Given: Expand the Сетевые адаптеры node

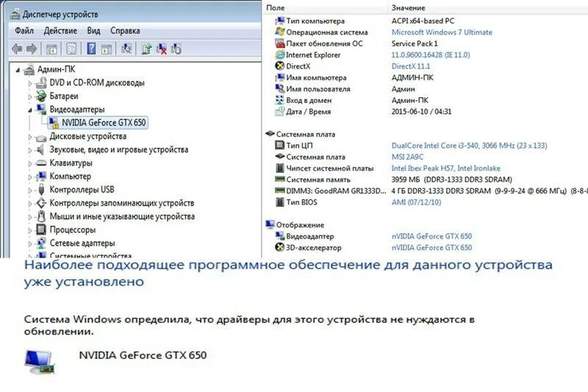Looking at the screenshot, I should point(30,243).
